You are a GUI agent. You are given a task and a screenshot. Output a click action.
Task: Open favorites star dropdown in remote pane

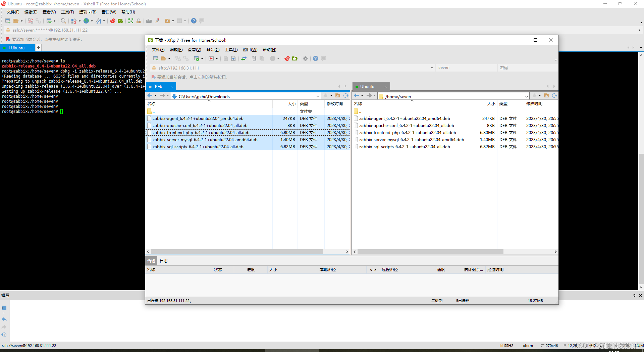pyautogui.click(x=540, y=96)
